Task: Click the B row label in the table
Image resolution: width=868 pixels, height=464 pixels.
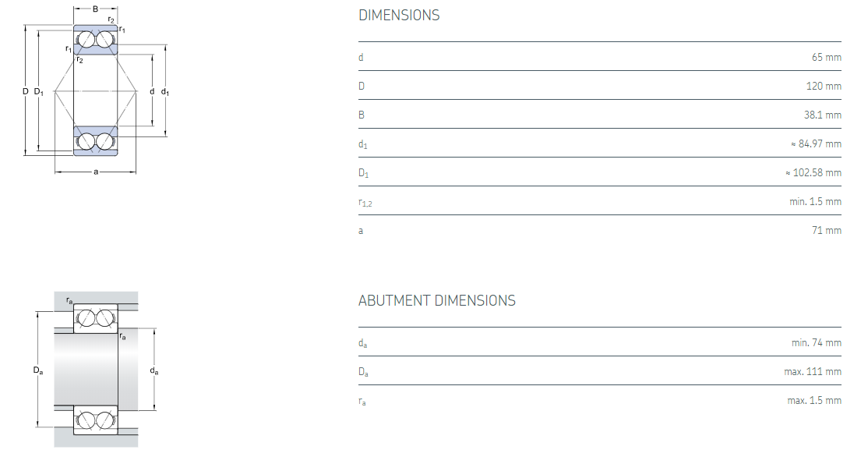Action: [362, 115]
